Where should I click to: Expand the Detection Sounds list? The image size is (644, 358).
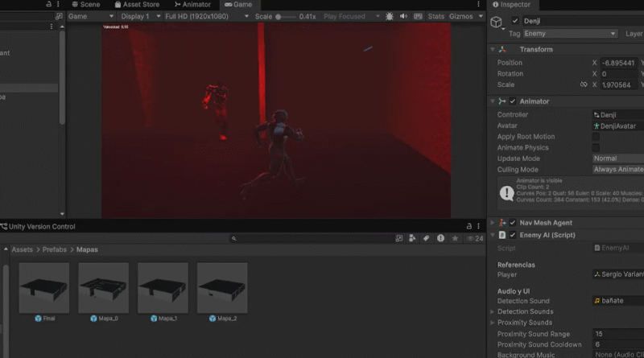493,311
